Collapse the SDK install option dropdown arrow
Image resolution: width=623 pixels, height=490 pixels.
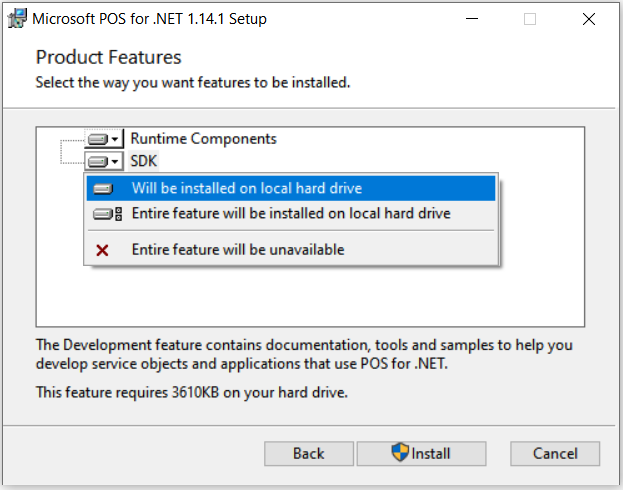point(116,161)
